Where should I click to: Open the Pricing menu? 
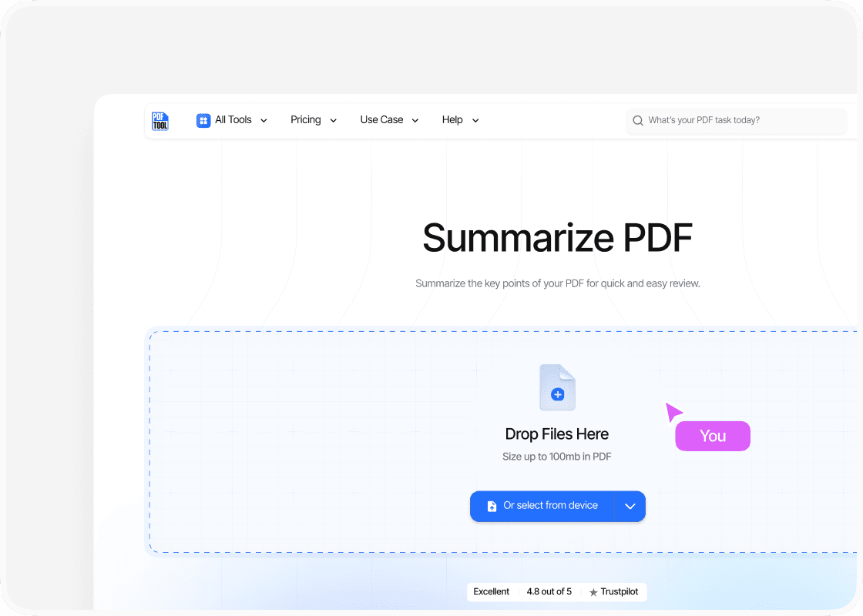click(x=306, y=120)
